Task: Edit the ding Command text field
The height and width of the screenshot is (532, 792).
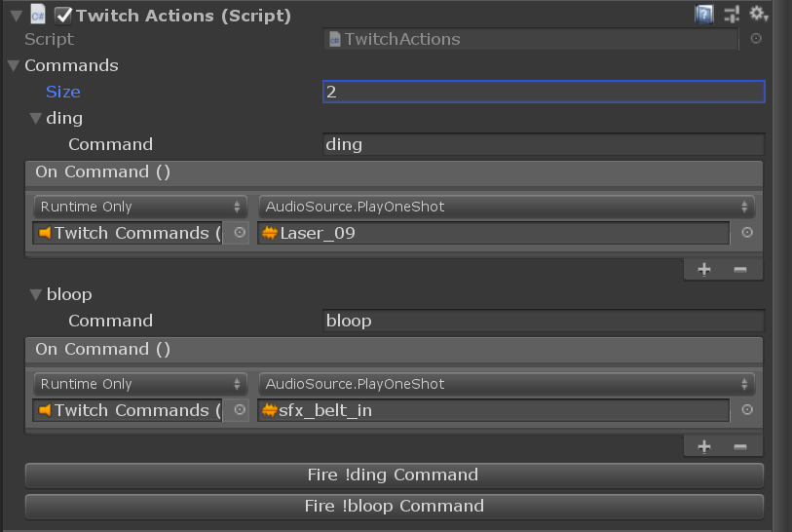Action: point(544,144)
